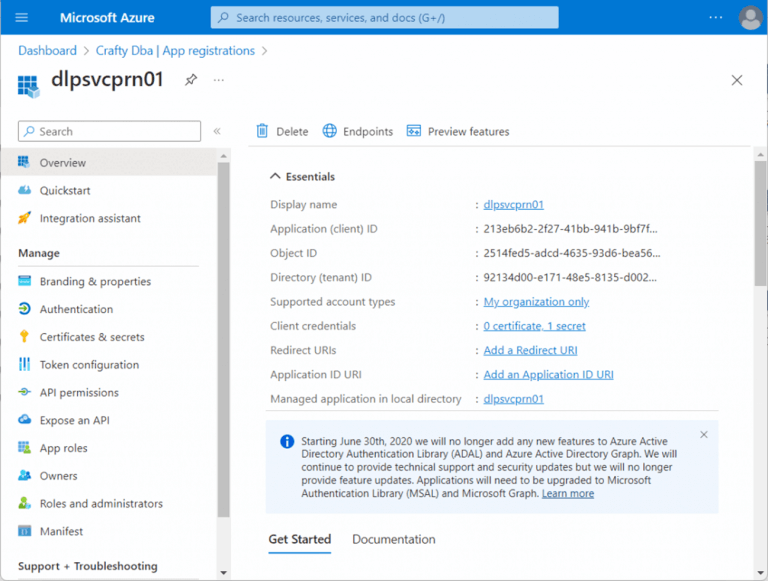
Task: Pin dlpsvcprn01 to dashboard
Action: 191,80
